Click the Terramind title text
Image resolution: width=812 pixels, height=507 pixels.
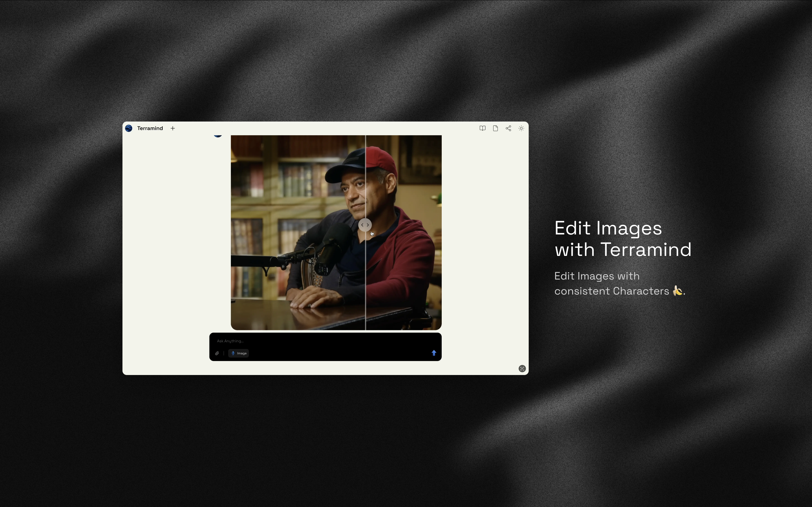pos(150,128)
